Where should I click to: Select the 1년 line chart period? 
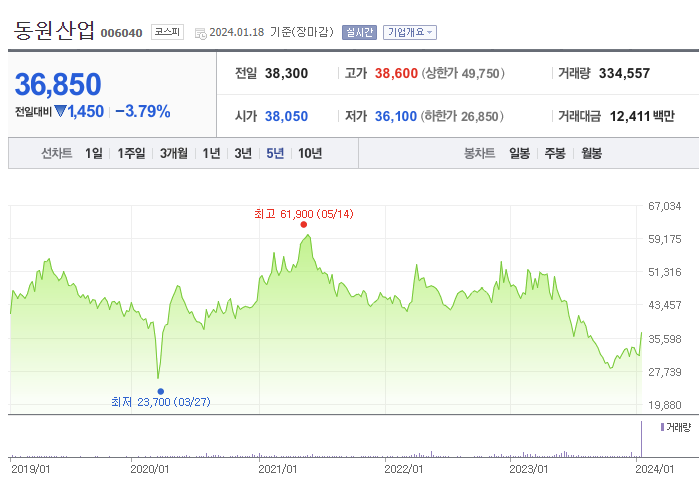(211, 153)
